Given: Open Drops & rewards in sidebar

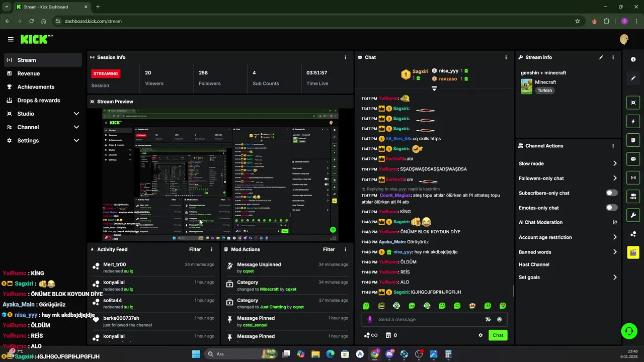Looking at the screenshot, I should (43, 100).
